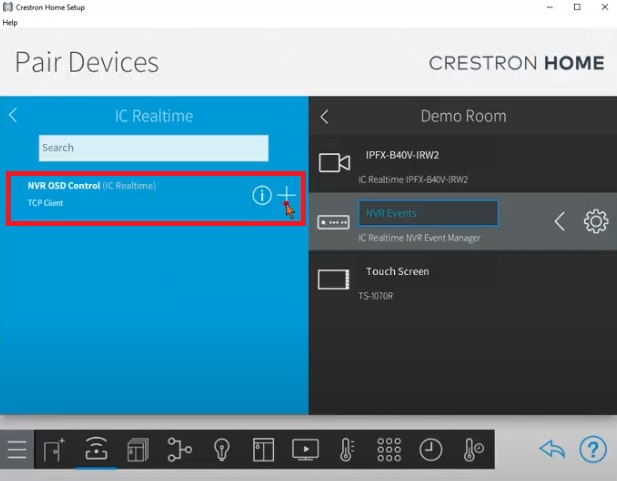Open the room layout pages icon
Screen dimensions: 617x481
(138, 450)
